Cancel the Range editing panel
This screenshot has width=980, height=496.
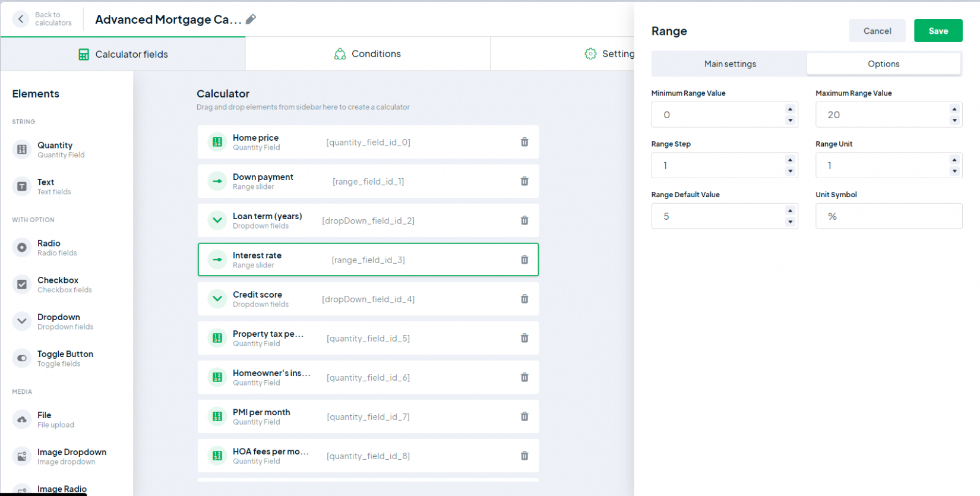coord(877,31)
